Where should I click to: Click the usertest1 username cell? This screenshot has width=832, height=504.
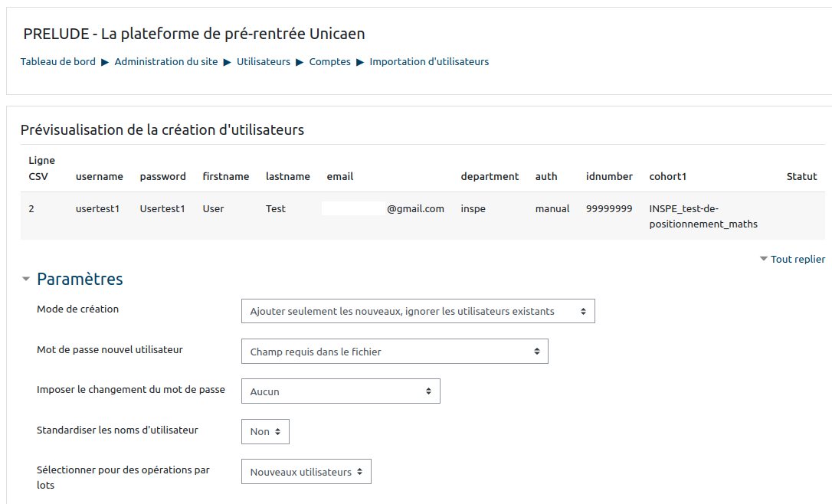point(97,208)
